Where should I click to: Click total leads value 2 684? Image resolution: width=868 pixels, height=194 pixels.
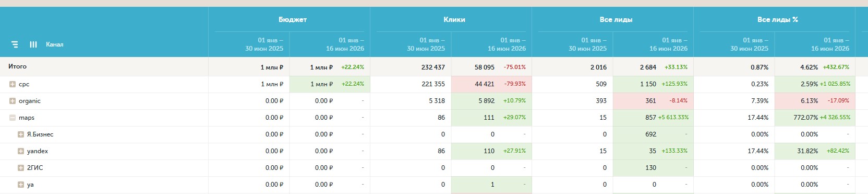tap(648, 67)
